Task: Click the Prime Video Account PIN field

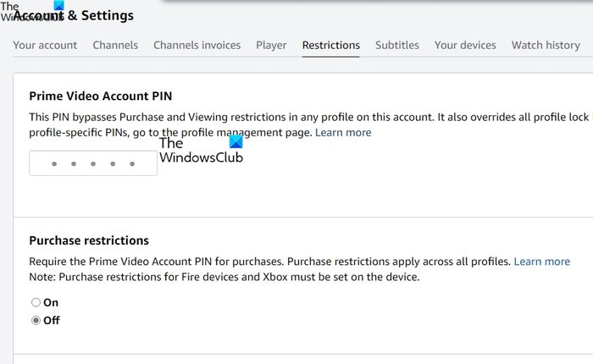Action: click(x=93, y=163)
